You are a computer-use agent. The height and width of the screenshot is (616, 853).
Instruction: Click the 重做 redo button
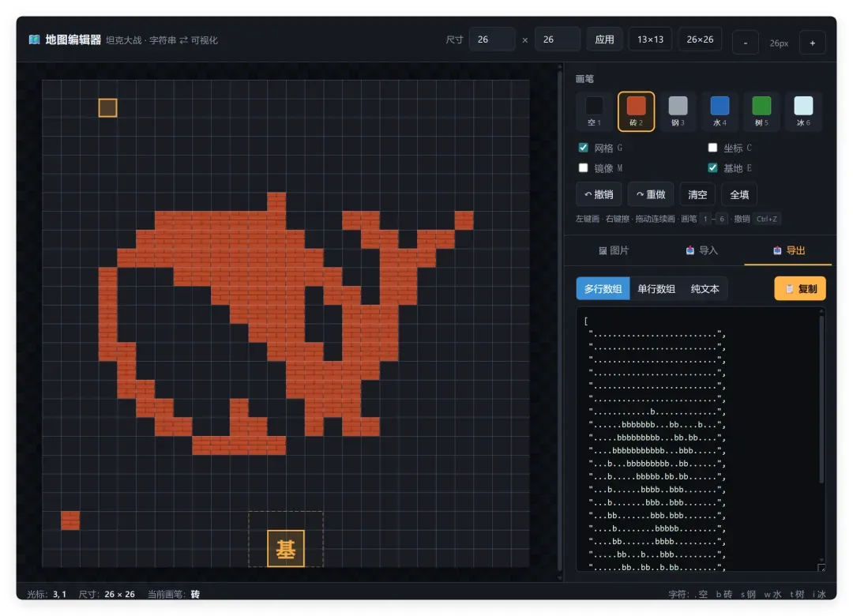coord(651,194)
